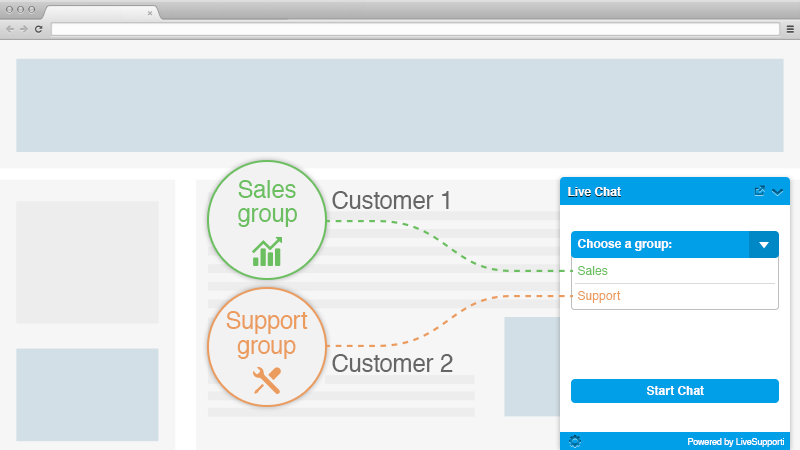Click the Start Chat button
The image size is (800, 450).
674,391
